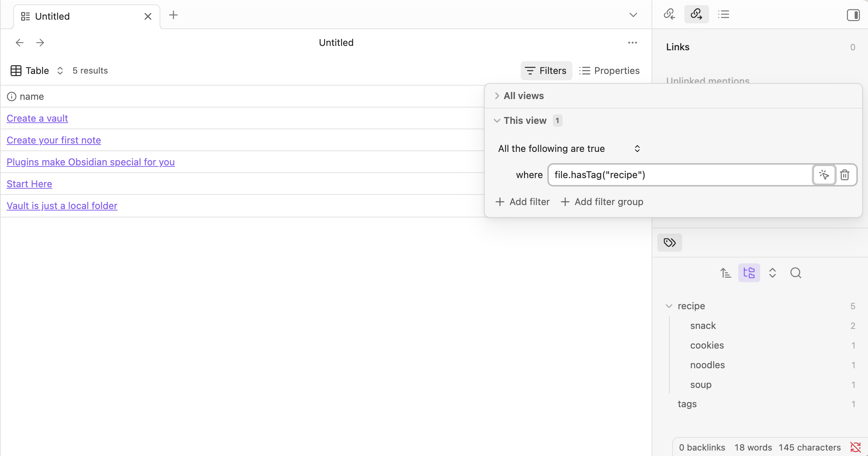Open the tab list dropdown chevron
This screenshot has height=456, width=868.
(x=633, y=15)
